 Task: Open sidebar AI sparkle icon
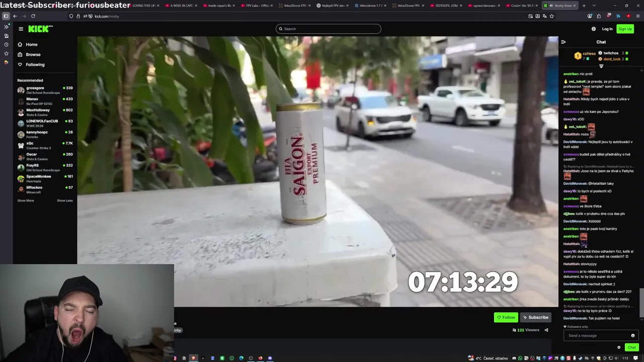(x=6, y=27)
